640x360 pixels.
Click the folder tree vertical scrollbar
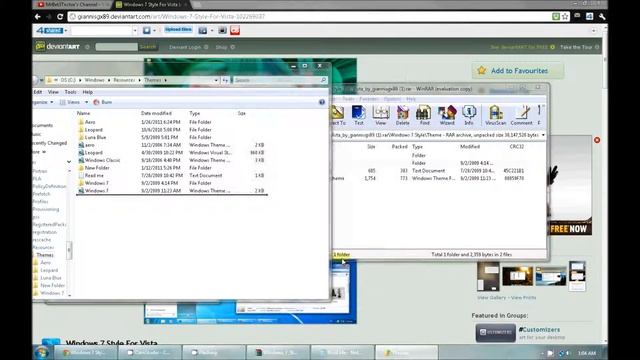tap(69, 250)
